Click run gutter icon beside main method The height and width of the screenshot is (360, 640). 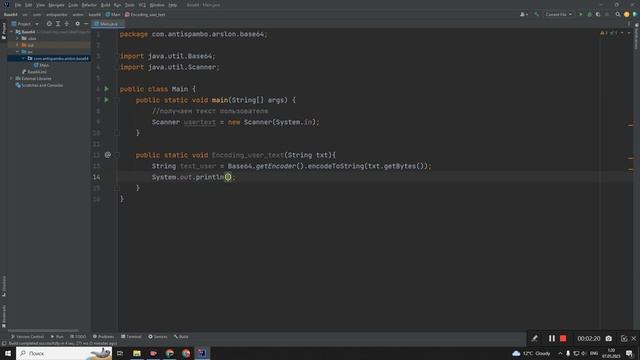click(x=107, y=100)
